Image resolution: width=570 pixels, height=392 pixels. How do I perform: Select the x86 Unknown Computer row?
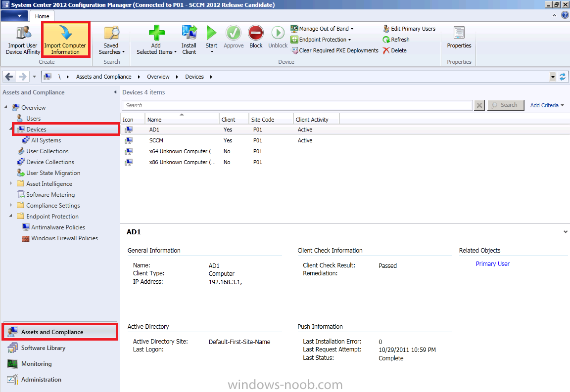click(344, 162)
